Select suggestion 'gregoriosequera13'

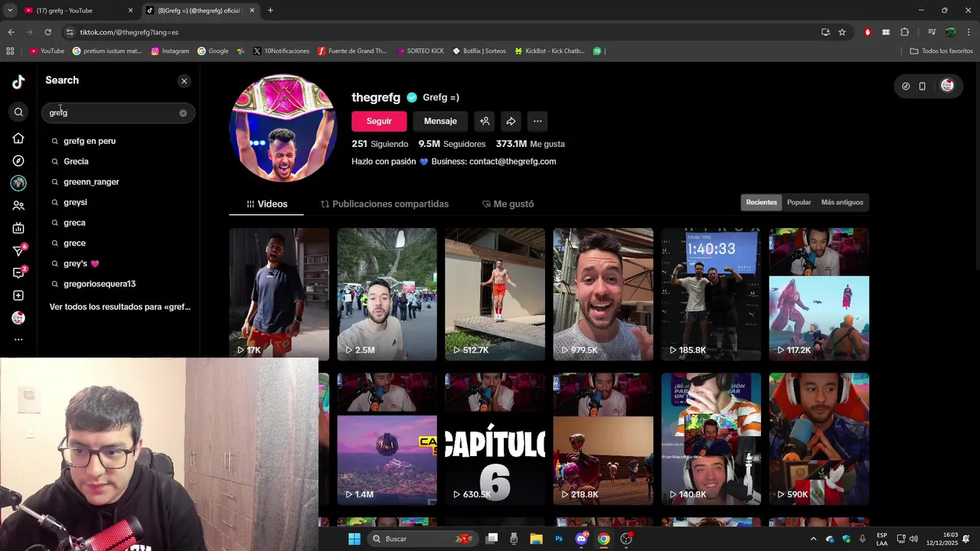click(x=100, y=284)
